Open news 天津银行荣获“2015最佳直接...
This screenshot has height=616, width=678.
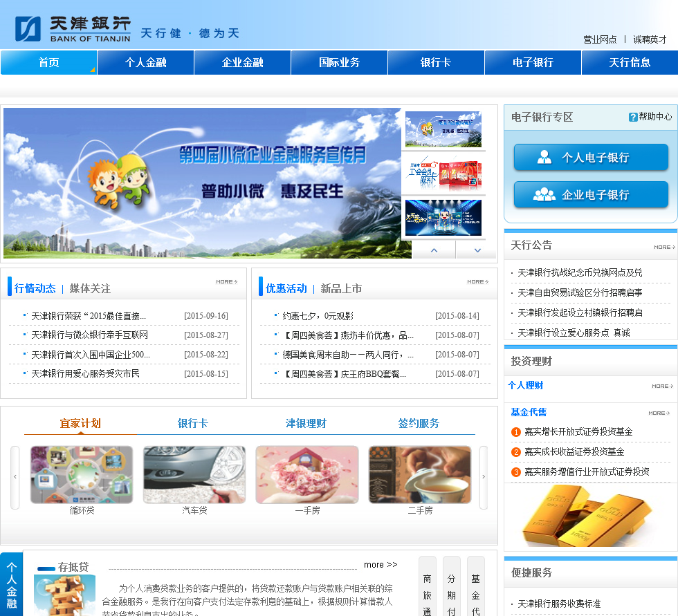pos(89,316)
